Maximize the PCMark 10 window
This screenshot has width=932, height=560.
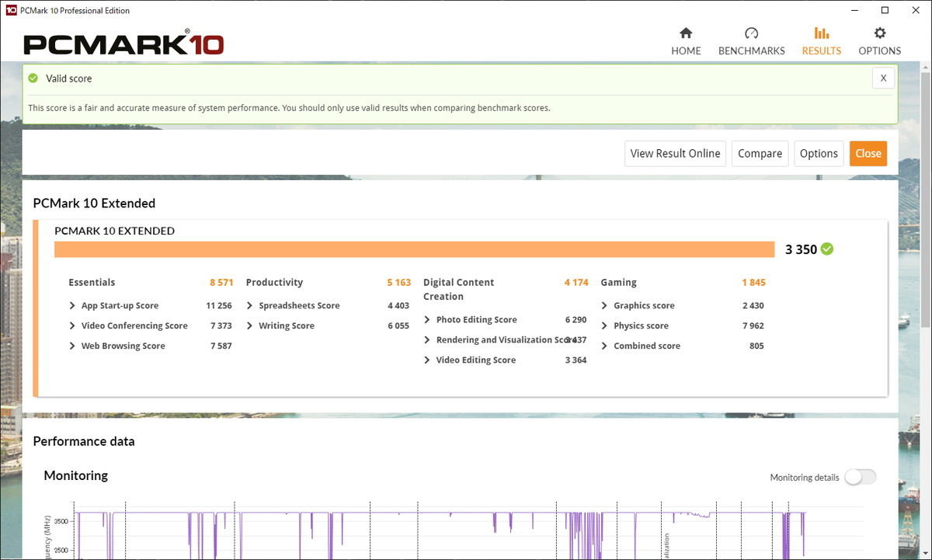(x=885, y=10)
